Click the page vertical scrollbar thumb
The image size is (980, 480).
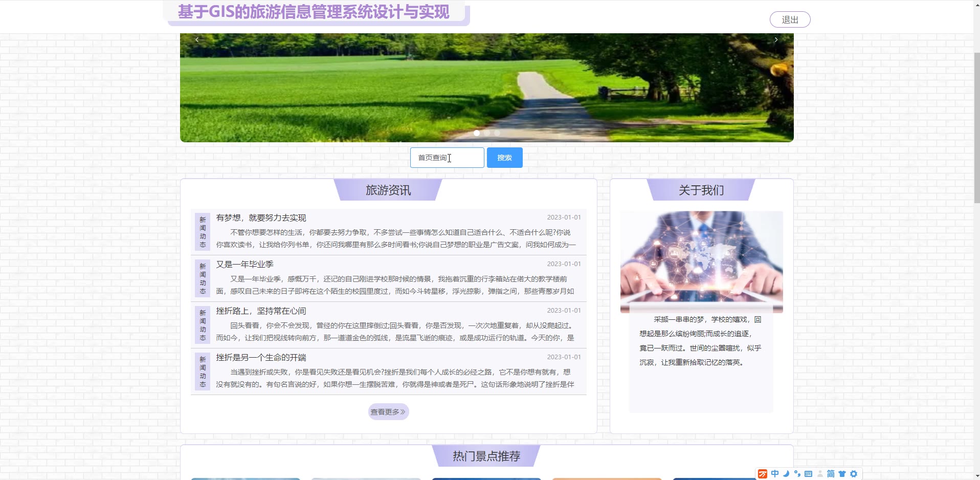976,128
